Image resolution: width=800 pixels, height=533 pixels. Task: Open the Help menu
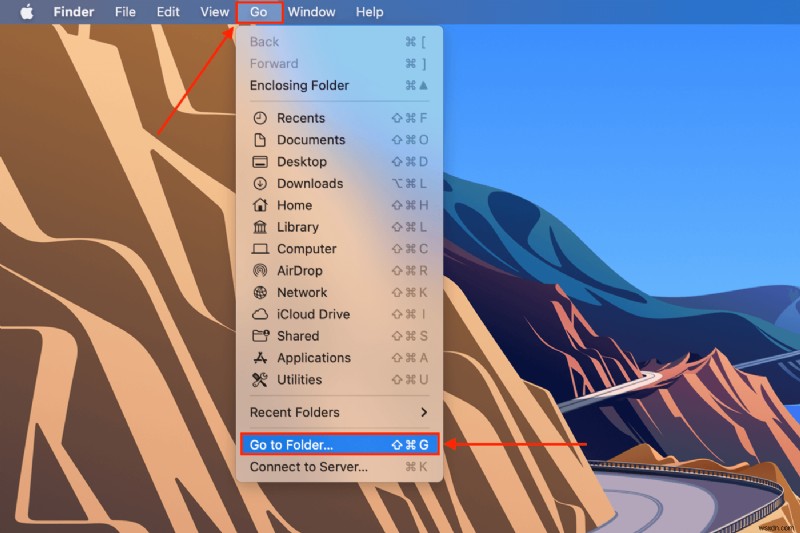[x=369, y=12]
